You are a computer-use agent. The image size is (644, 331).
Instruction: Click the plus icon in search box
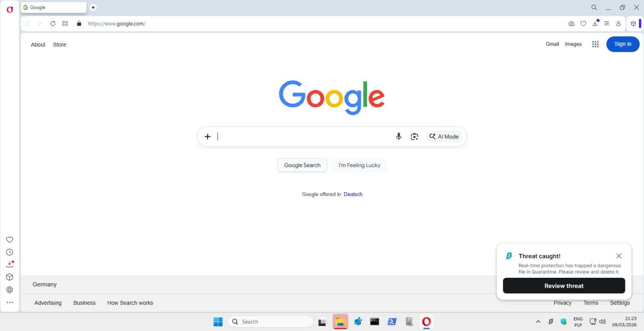click(207, 136)
